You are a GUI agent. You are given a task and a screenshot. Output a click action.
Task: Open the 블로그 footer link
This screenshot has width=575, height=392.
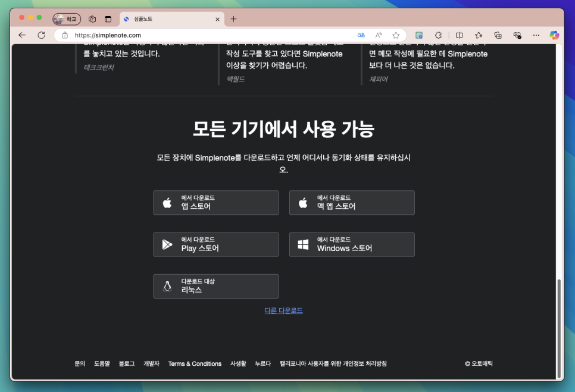pos(127,363)
